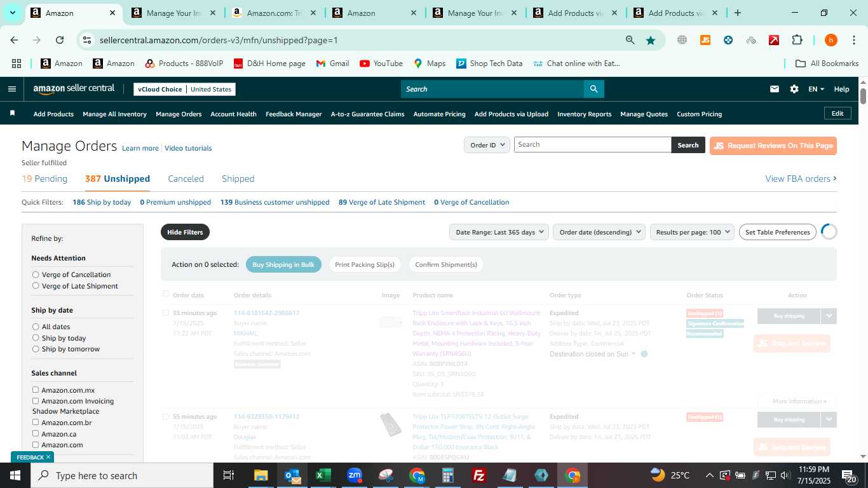The width and height of the screenshot is (868, 488).
Task: Switch to the Pending orders tab
Action: pos(44,179)
